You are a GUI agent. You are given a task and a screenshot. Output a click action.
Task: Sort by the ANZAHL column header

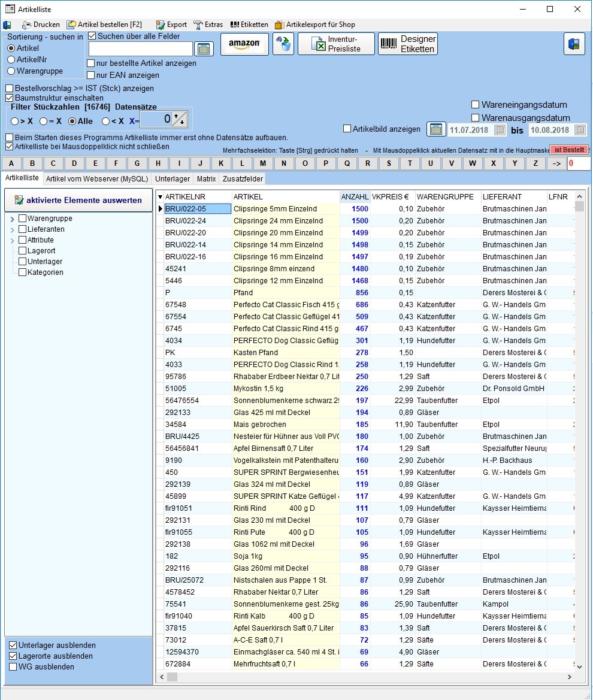355,197
